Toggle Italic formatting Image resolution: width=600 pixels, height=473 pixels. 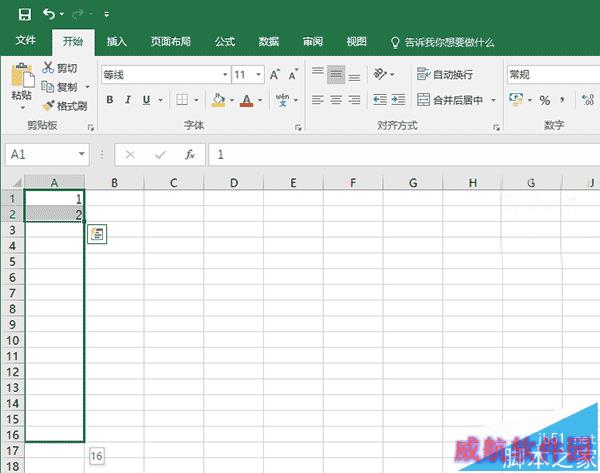pyautogui.click(x=128, y=100)
